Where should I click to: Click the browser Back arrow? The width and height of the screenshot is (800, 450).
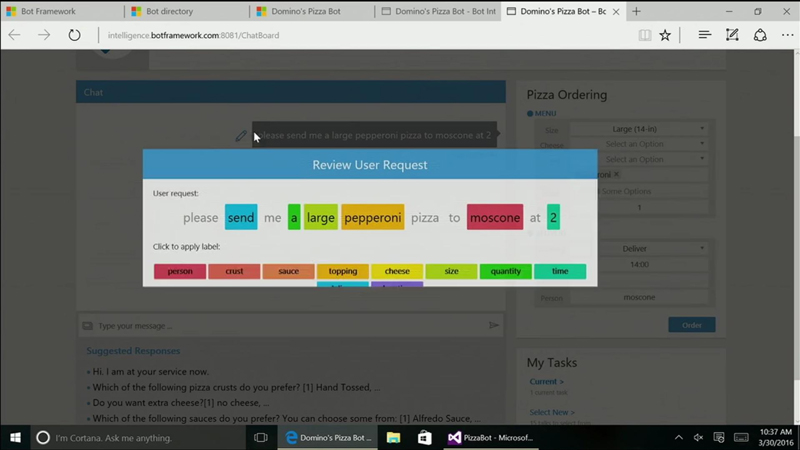pos(14,35)
